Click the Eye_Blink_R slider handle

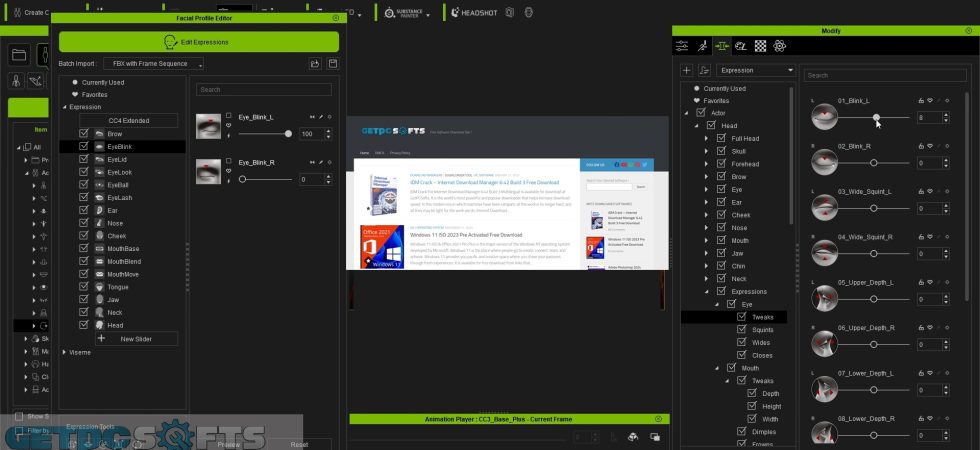242,179
